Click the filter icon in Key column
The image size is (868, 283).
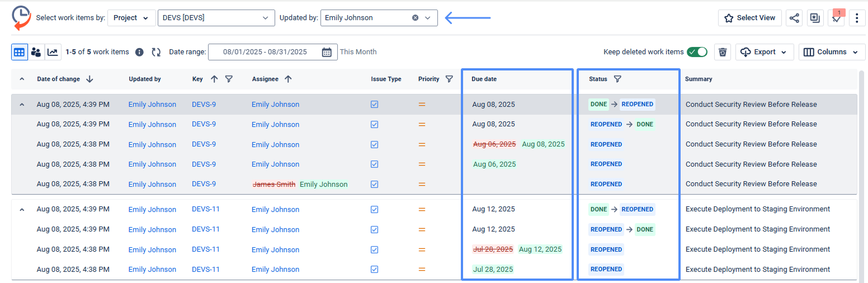tap(229, 79)
